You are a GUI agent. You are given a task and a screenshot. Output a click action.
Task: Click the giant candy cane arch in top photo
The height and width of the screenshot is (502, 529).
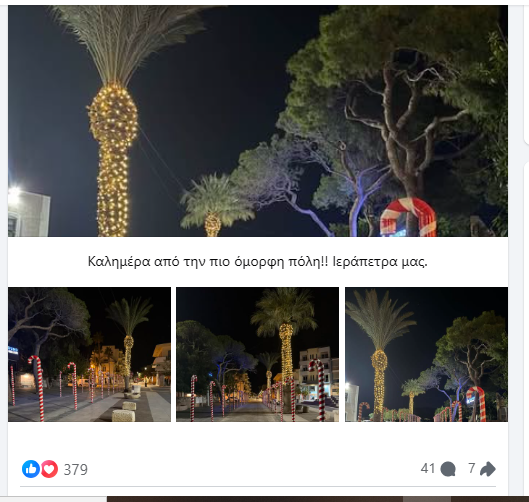tap(409, 217)
